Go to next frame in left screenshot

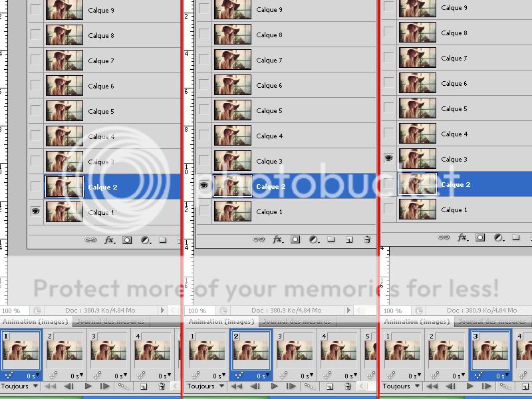[105, 386]
